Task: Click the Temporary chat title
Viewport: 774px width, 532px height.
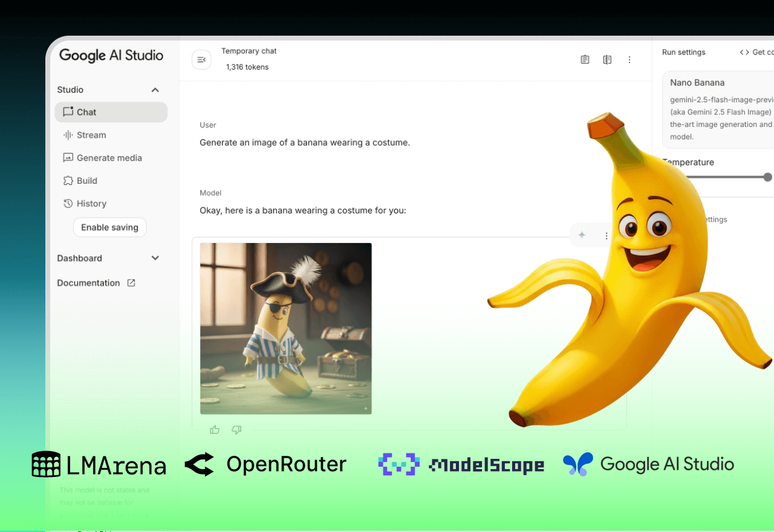Action: [x=249, y=51]
